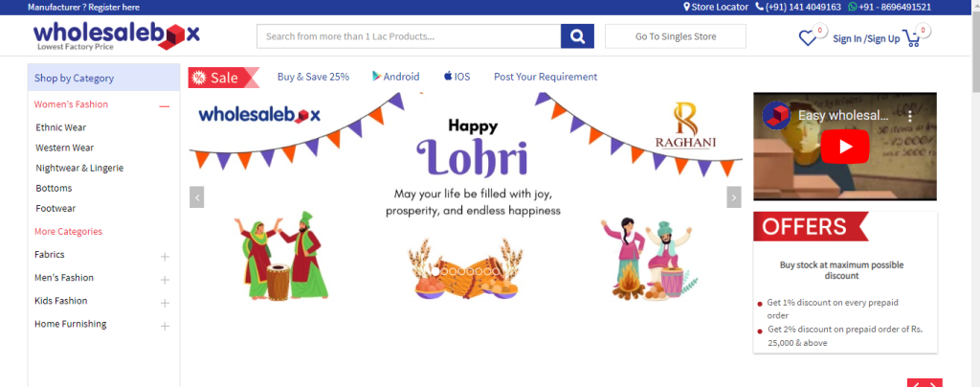Viewport: 980px width, 387px height.
Task: Focus the product search field
Action: (x=409, y=36)
